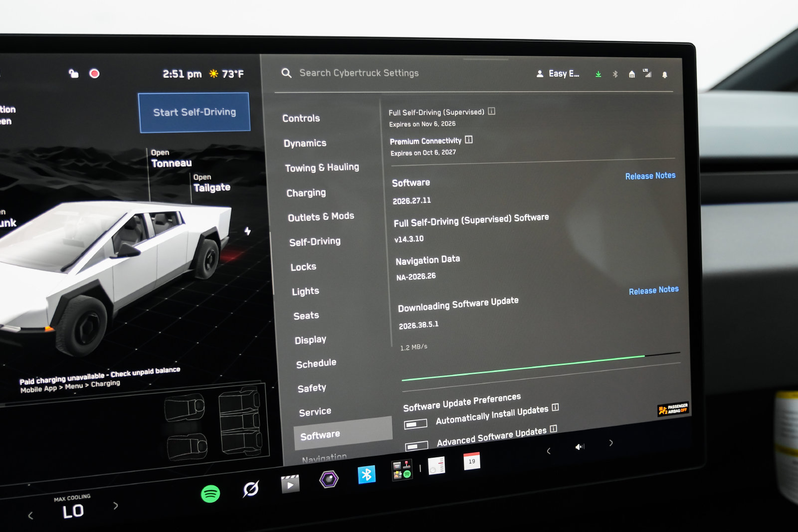
Task: Lower cabin temperature with left chevron
Action: coord(30,516)
